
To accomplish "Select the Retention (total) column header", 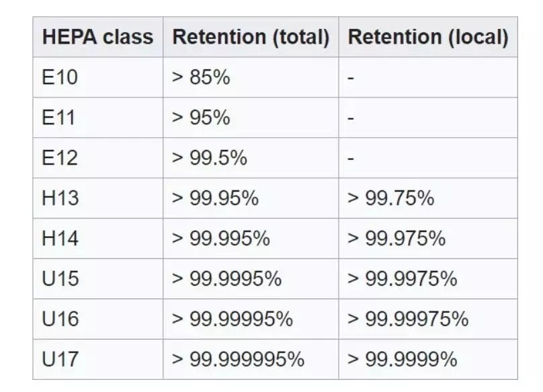I will [x=251, y=37].
